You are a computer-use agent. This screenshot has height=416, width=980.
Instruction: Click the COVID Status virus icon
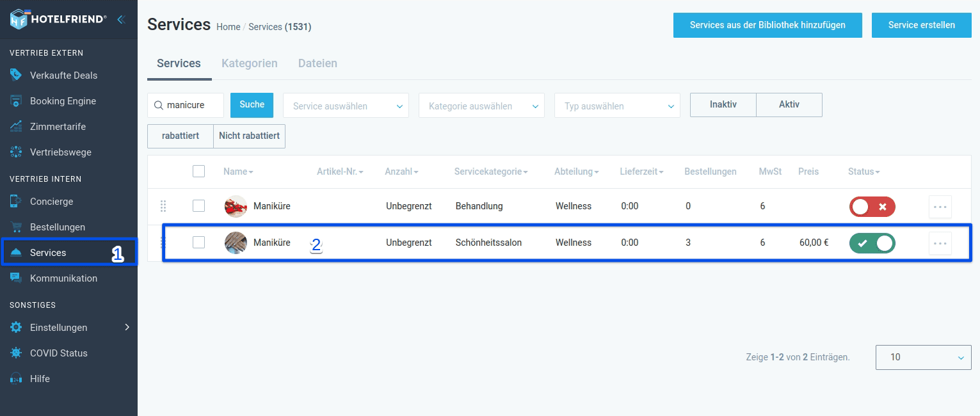16,353
